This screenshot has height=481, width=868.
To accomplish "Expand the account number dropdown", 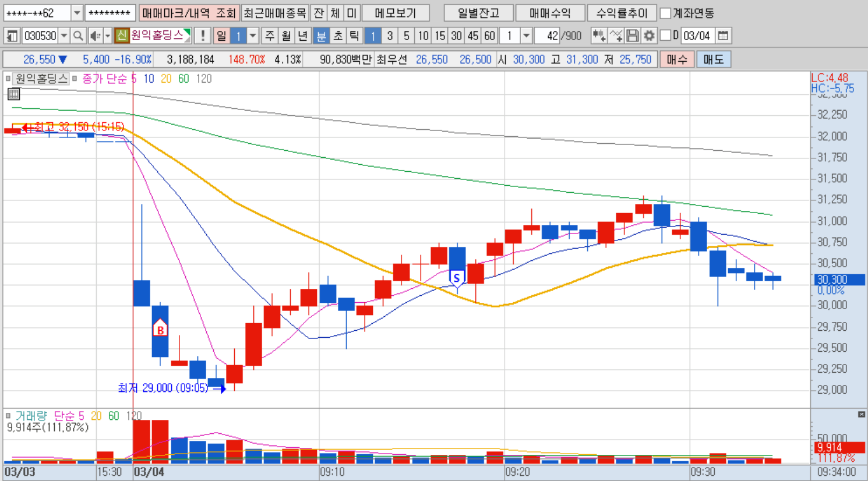I will tap(77, 13).
